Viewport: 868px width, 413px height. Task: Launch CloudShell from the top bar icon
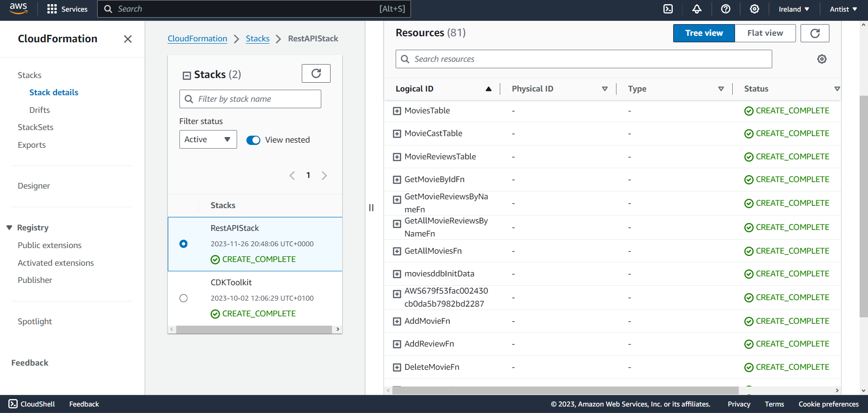[x=668, y=9]
